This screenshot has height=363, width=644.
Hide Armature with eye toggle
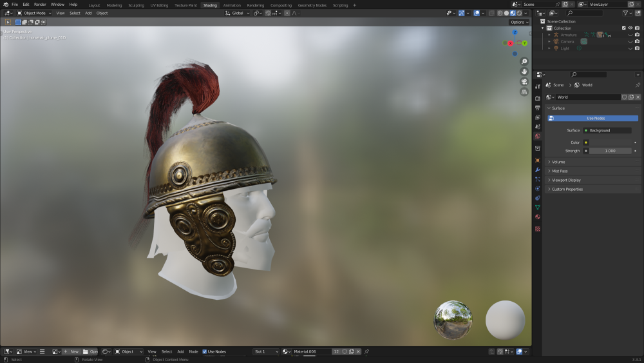click(x=630, y=35)
